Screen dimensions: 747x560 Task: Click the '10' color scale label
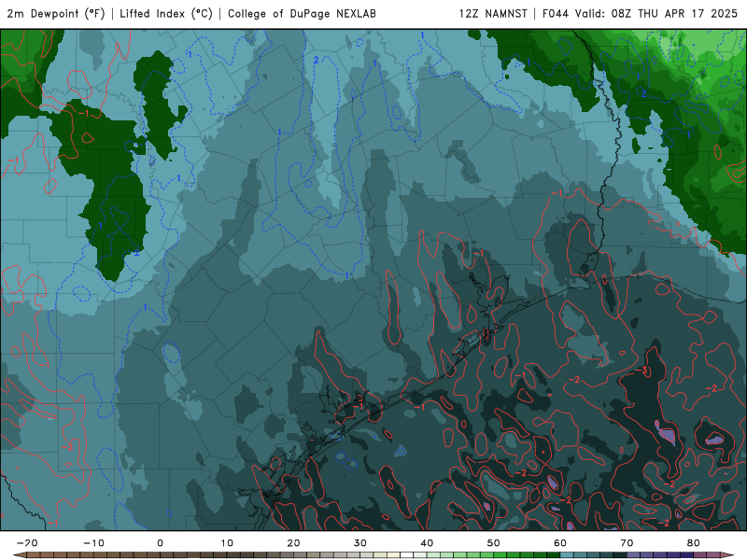tap(227, 543)
